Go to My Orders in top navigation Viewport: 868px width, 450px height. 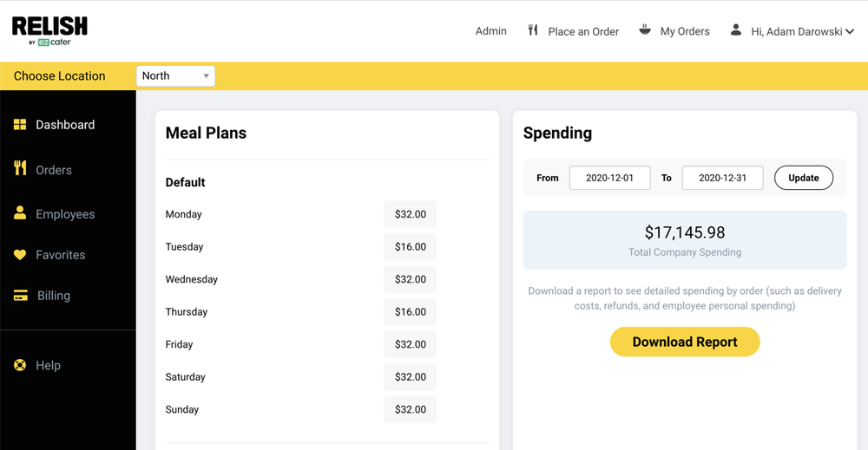pos(684,31)
